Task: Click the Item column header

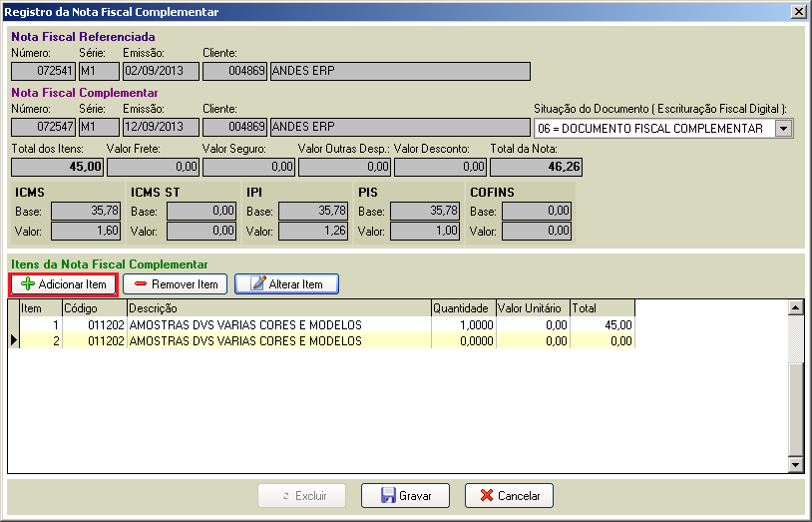Action: click(41, 308)
